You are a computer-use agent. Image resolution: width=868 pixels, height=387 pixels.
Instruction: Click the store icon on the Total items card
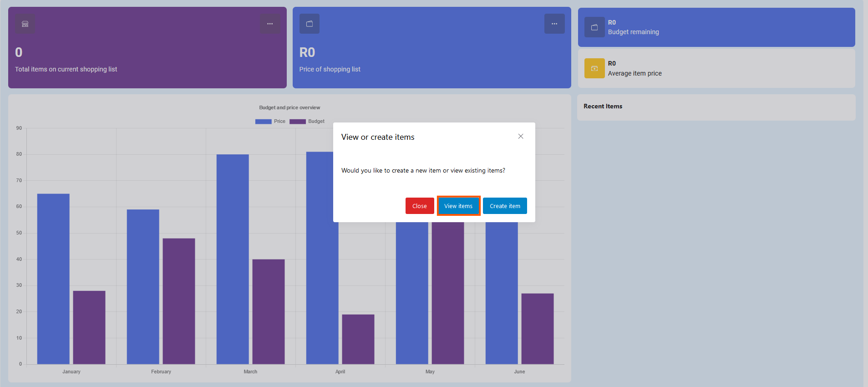point(25,24)
